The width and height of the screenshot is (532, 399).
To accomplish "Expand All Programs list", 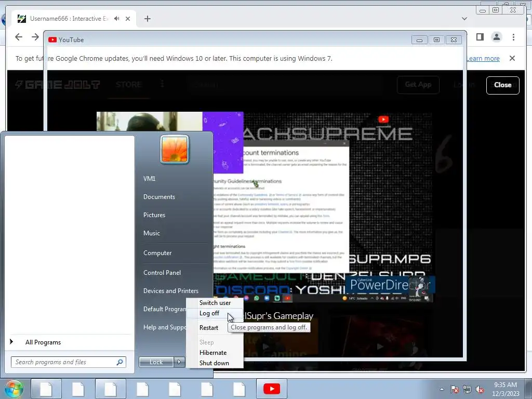I will (43, 342).
